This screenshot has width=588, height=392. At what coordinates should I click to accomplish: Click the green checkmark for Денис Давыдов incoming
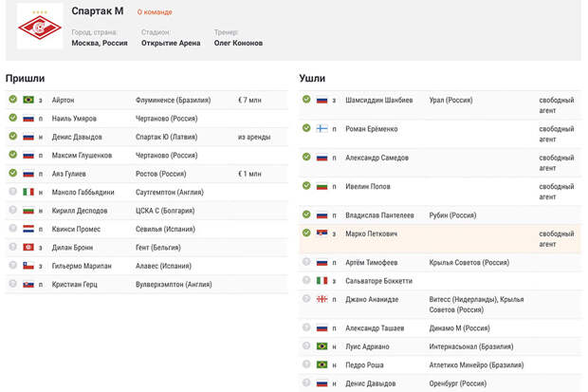[12, 136]
